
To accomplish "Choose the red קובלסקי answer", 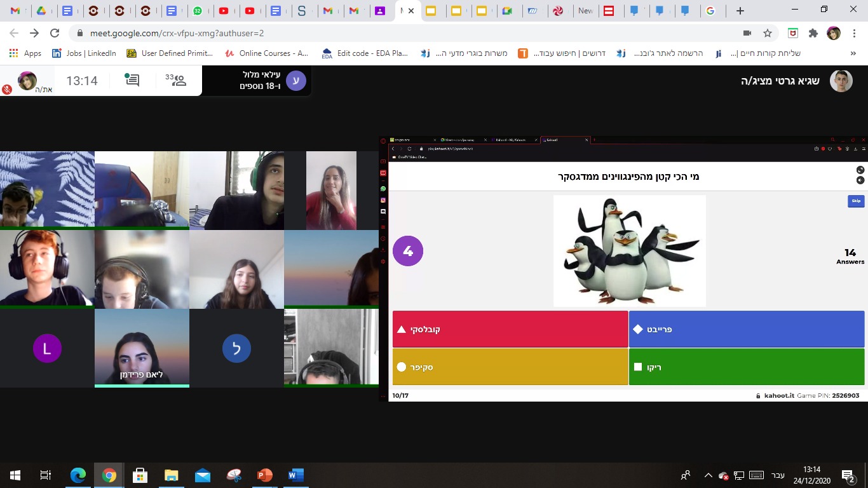I will pyautogui.click(x=510, y=329).
